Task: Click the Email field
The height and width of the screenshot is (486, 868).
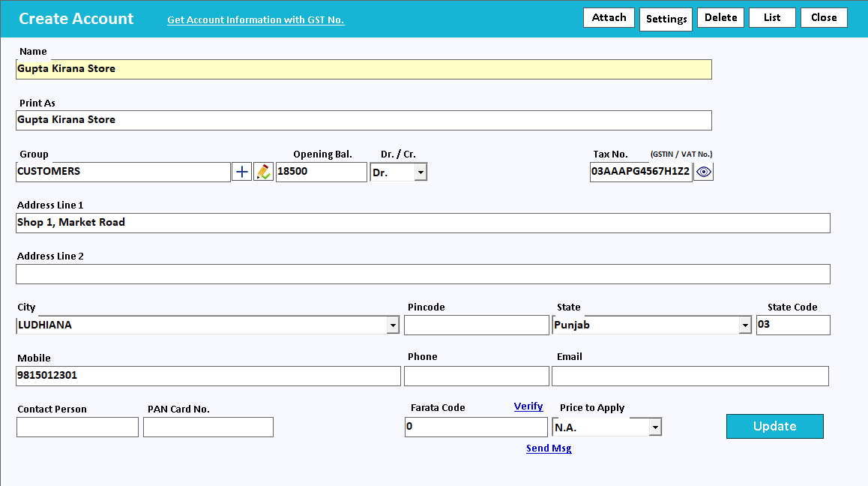Action: [690, 376]
